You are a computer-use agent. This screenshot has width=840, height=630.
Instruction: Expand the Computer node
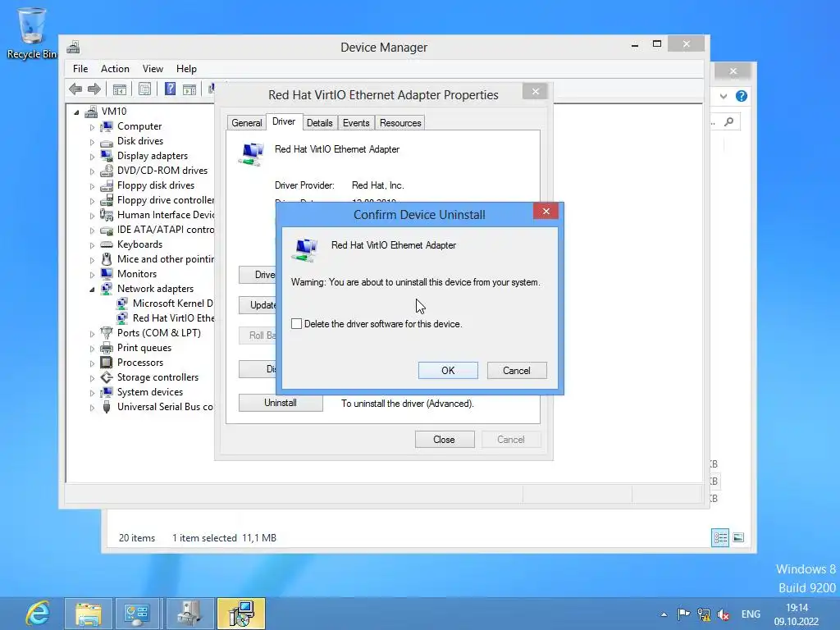[92, 127]
